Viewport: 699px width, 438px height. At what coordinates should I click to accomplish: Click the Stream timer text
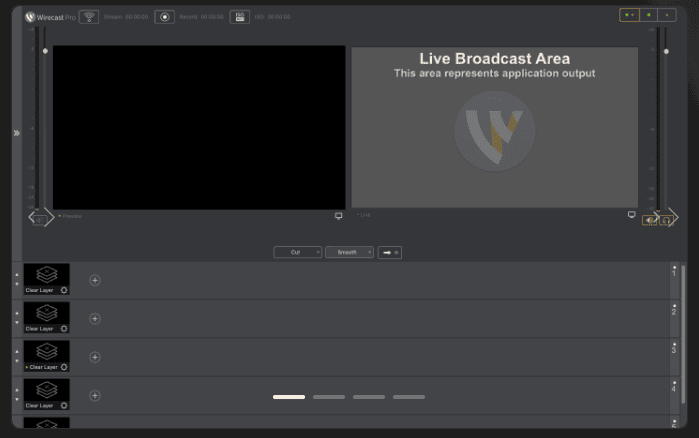(126, 17)
